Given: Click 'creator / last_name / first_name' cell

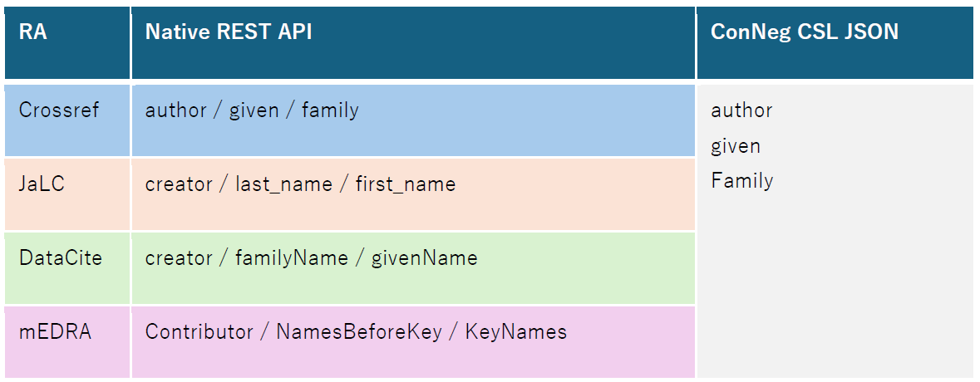Looking at the screenshot, I should click(300, 184).
